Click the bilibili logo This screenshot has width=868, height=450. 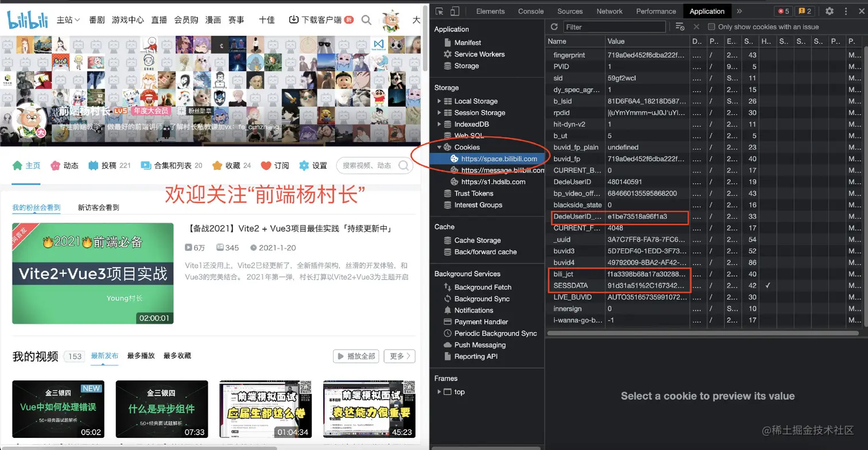pos(28,20)
